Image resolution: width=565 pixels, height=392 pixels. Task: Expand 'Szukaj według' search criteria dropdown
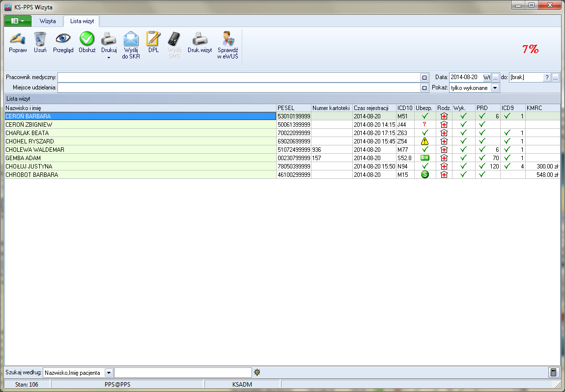click(x=109, y=373)
